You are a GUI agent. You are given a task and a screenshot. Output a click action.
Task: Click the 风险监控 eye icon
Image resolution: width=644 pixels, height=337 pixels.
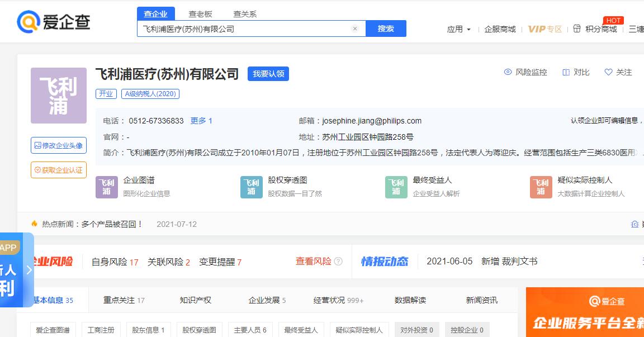tap(508, 72)
